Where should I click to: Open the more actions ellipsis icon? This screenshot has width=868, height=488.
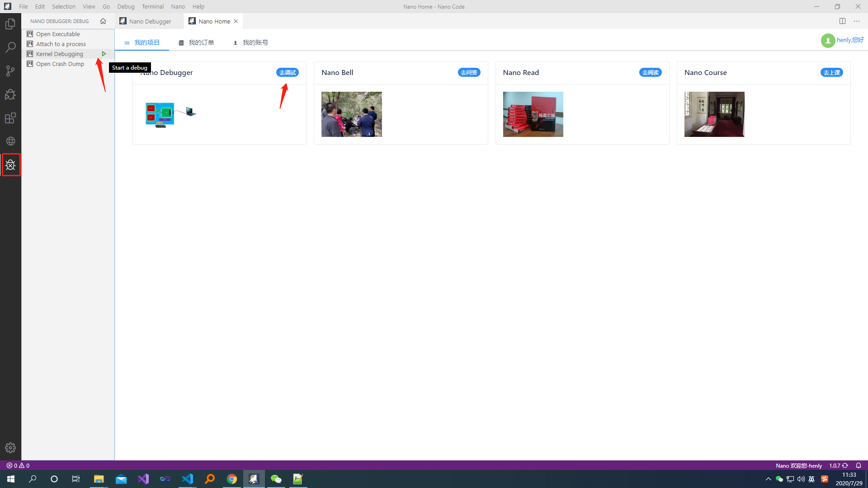click(857, 21)
